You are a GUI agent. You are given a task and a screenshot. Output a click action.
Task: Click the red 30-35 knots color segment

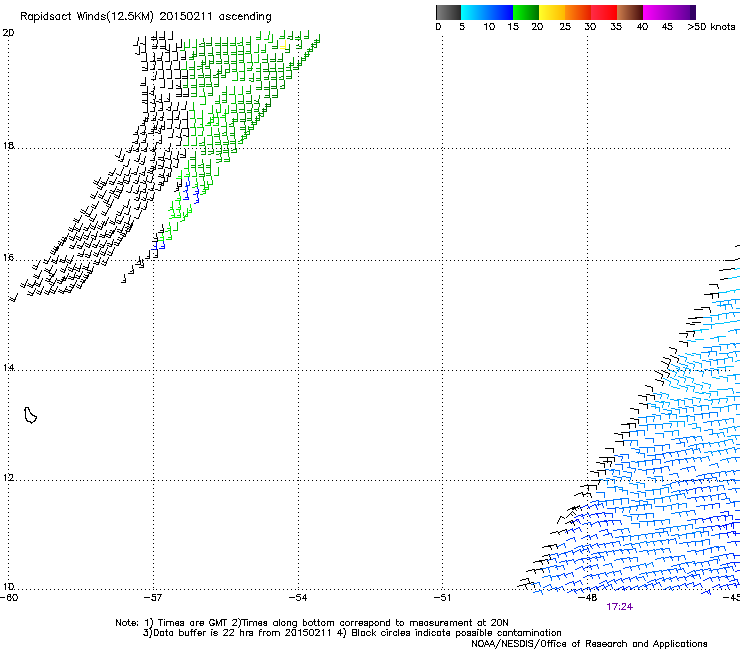(x=604, y=12)
